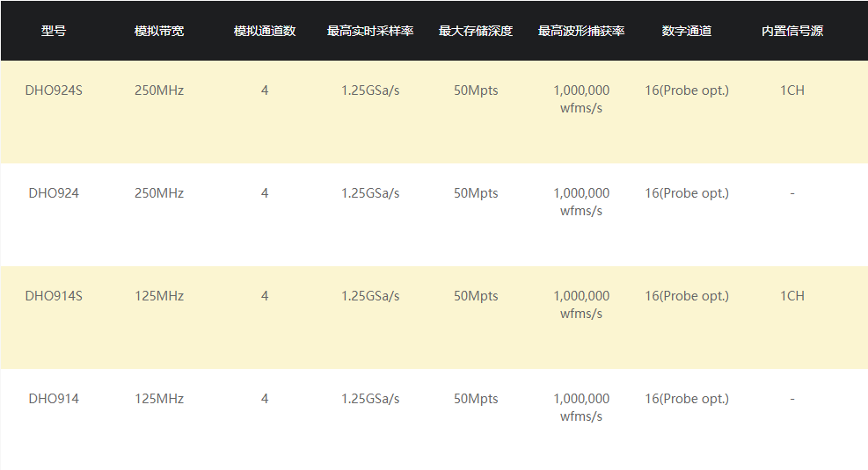Click the dash signal source in DHO914 row
Viewport: 868px width, 470px height.
792,399
